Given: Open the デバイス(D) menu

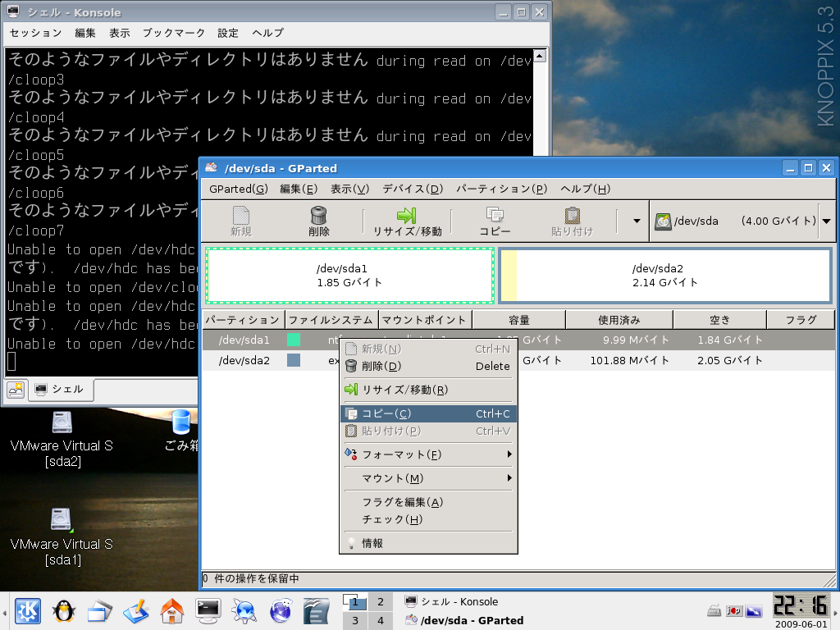Looking at the screenshot, I should point(413,189).
